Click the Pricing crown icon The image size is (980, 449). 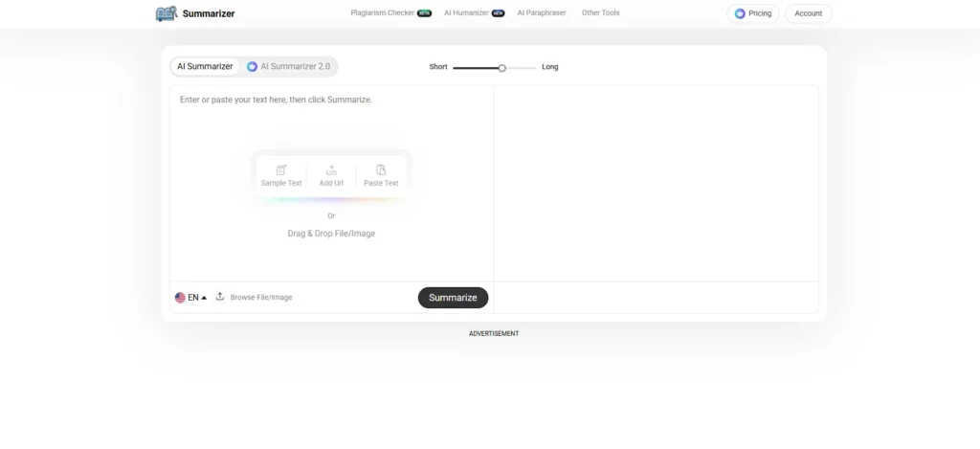(740, 13)
